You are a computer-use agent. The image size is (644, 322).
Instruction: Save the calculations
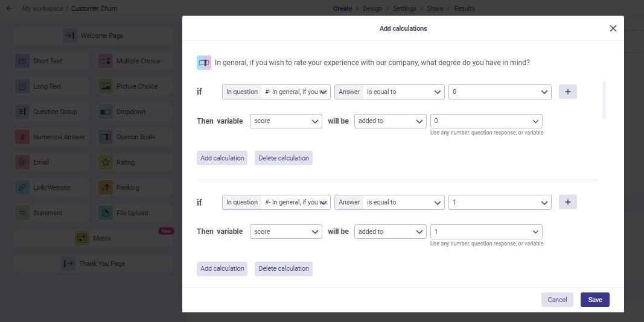(595, 300)
